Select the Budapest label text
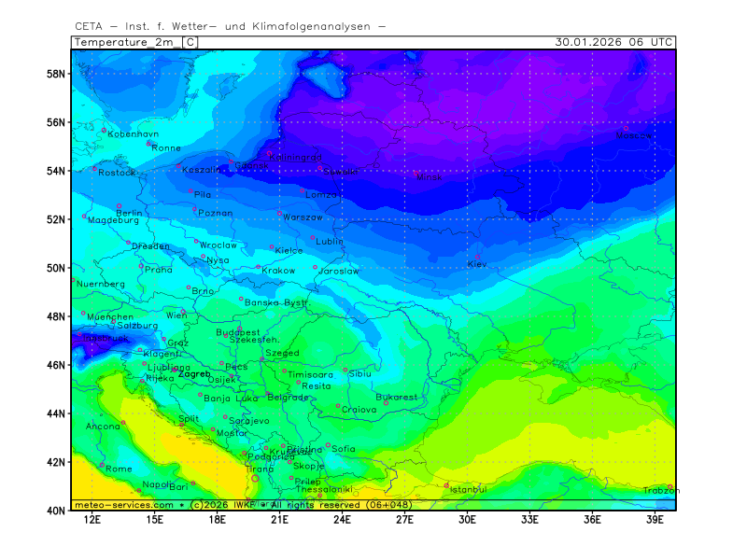Viewport: 747px width, 560px height. click(x=238, y=332)
